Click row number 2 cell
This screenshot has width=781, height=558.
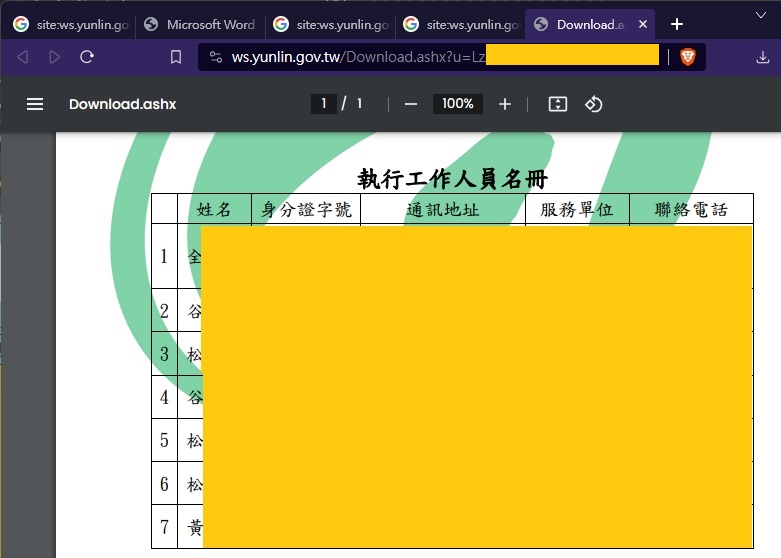click(164, 311)
